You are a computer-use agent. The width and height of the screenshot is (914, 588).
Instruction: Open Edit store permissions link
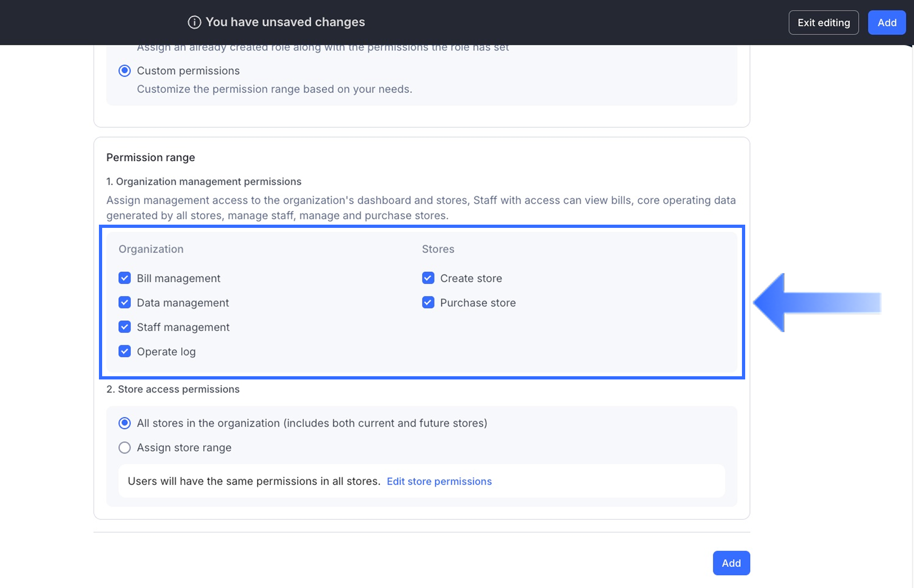point(439,482)
